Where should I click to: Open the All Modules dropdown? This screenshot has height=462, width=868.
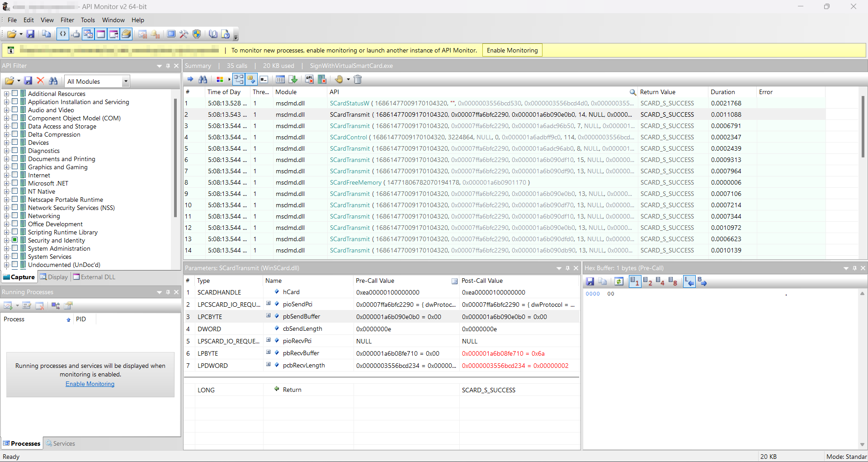point(126,81)
